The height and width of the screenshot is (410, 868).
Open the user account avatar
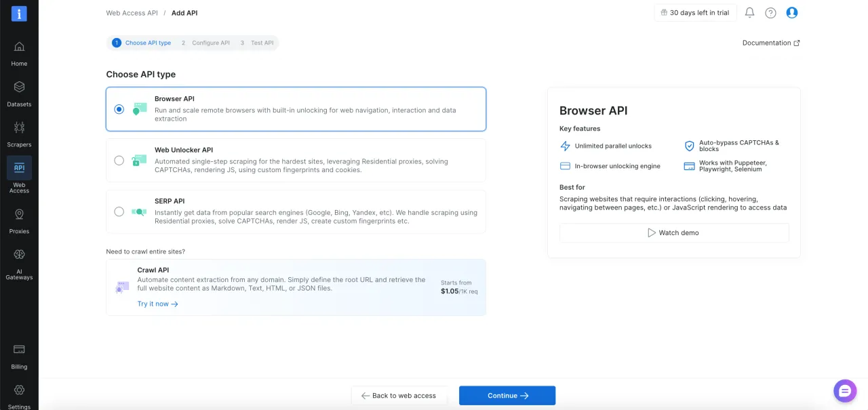pos(791,13)
